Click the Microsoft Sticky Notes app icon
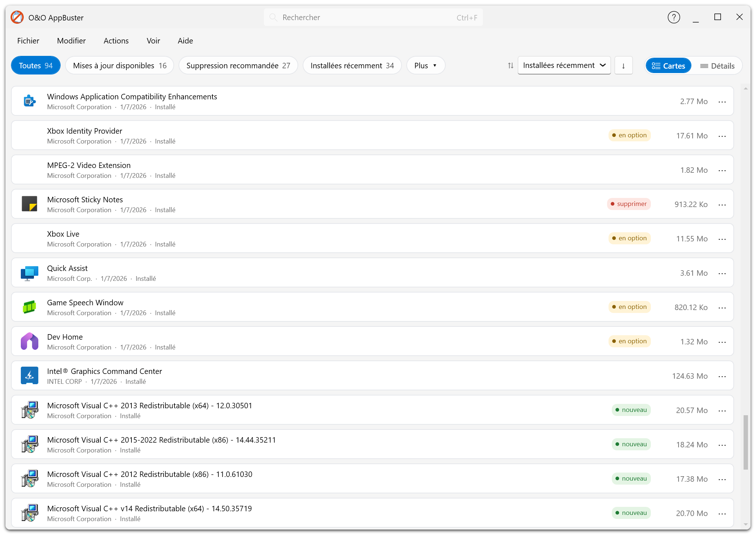The width and height of the screenshot is (756, 535). coord(30,204)
